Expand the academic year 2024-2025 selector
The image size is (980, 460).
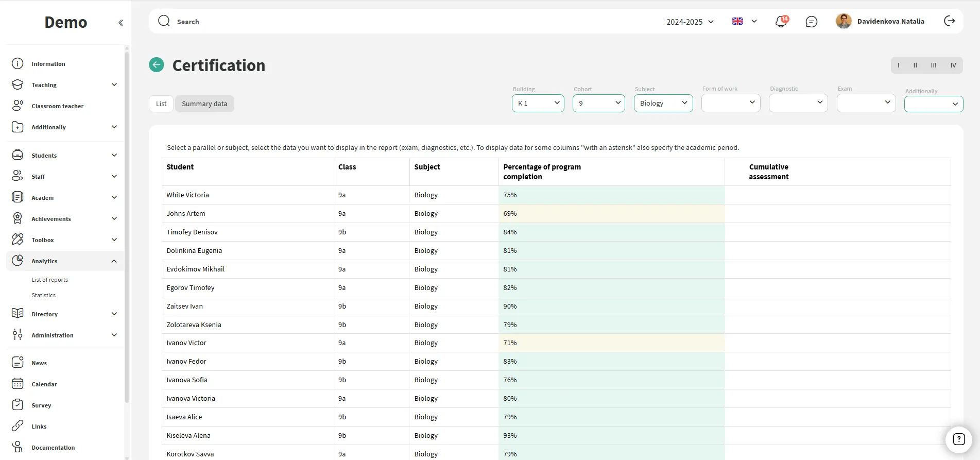(690, 22)
